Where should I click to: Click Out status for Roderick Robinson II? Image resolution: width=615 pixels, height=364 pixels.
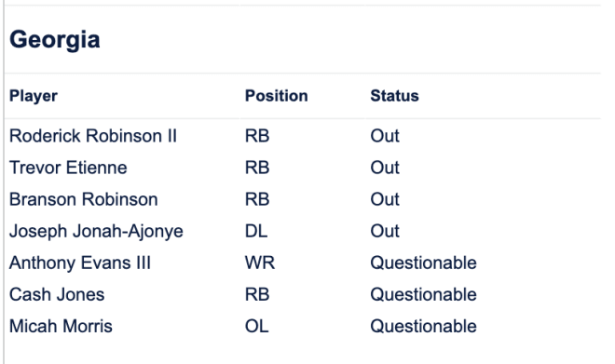pos(385,136)
